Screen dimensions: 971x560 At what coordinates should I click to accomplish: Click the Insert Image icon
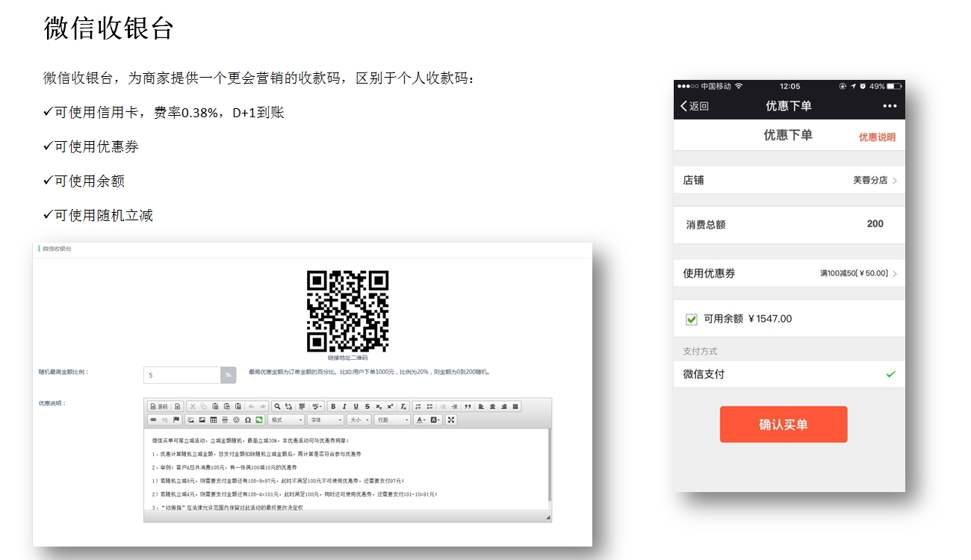[x=202, y=420]
